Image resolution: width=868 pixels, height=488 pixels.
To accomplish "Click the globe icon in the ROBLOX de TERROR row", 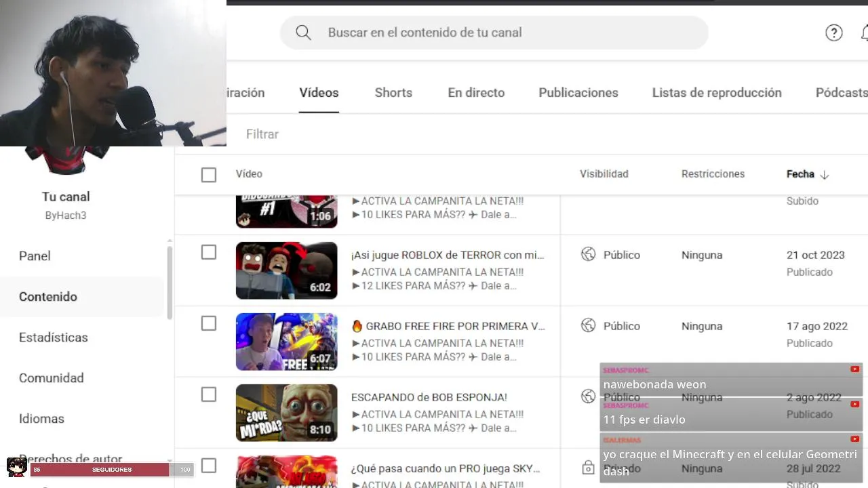I will [x=588, y=254].
